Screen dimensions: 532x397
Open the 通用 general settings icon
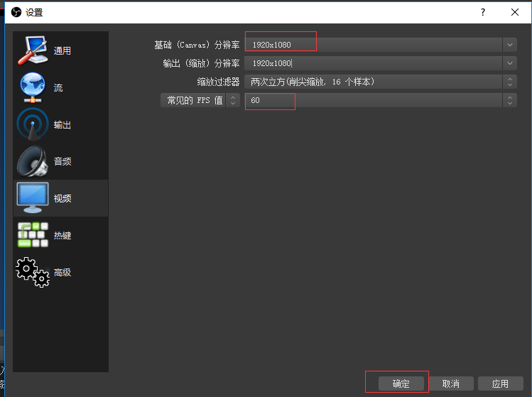(33, 50)
